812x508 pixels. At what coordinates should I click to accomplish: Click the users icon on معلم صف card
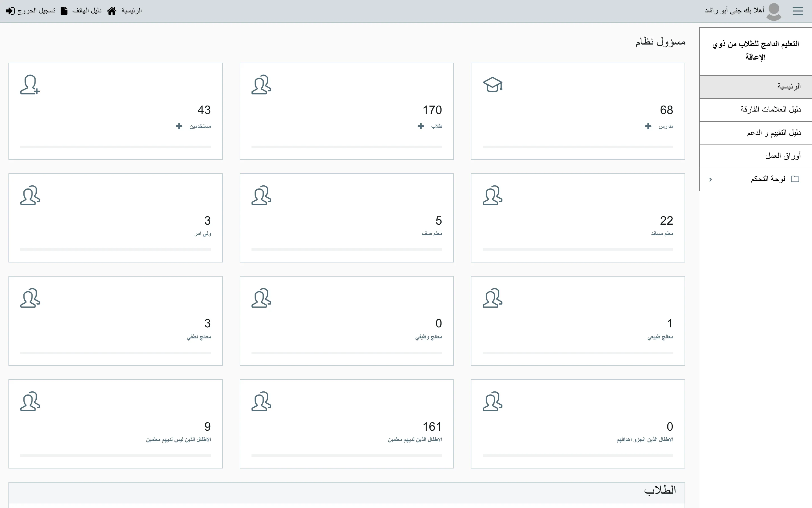coord(261,195)
